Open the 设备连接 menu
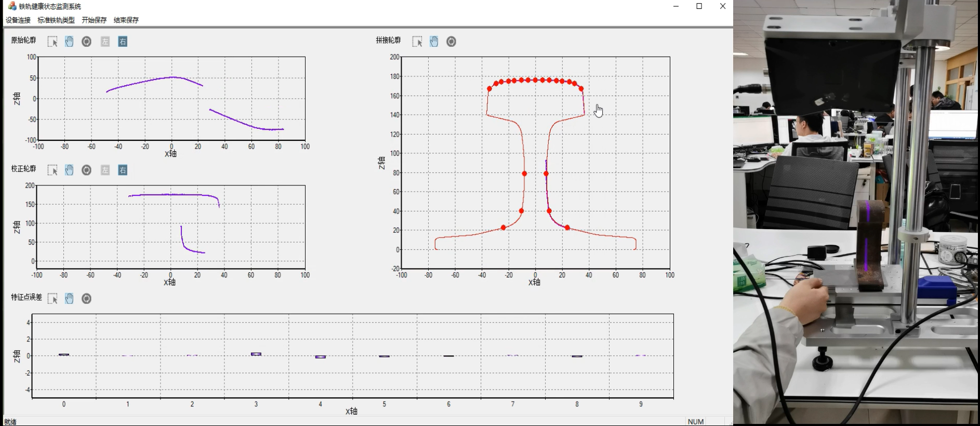The image size is (980, 426). coord(18,20)
